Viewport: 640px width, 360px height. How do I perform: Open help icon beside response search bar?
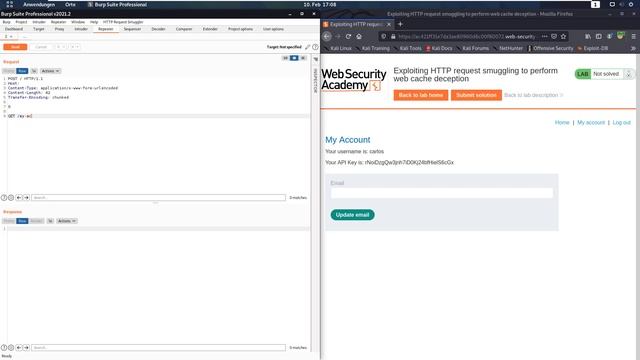point(4,348)
